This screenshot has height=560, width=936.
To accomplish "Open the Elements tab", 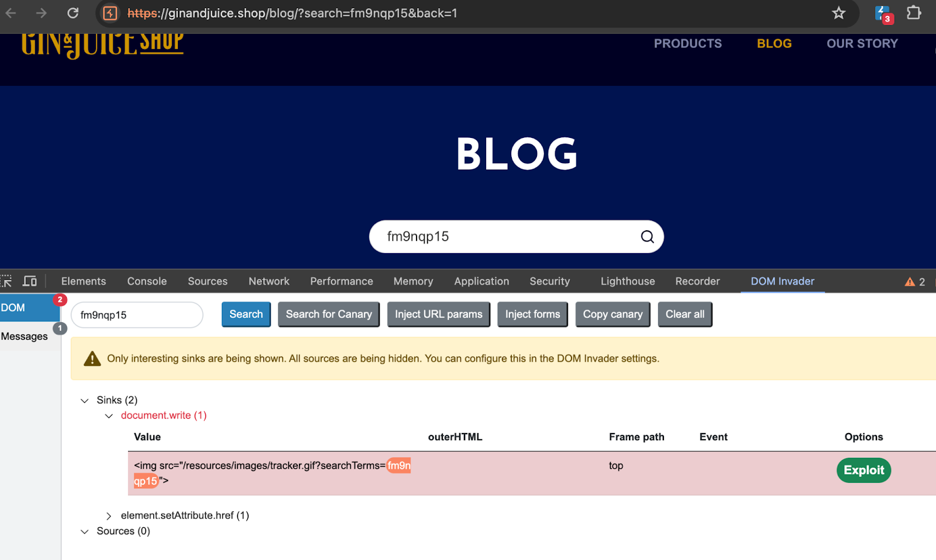I will pyautogui.click(x=84, y=281).
